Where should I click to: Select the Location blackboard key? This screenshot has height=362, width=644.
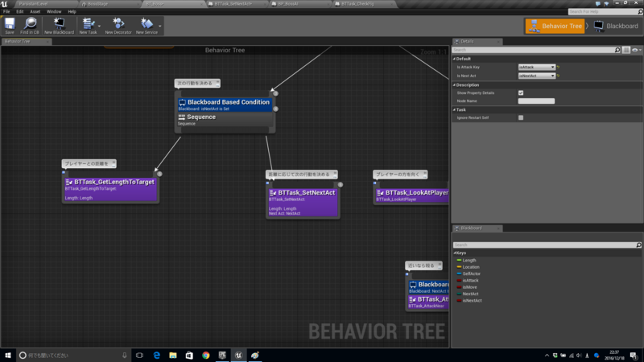[x=471, y=267]
